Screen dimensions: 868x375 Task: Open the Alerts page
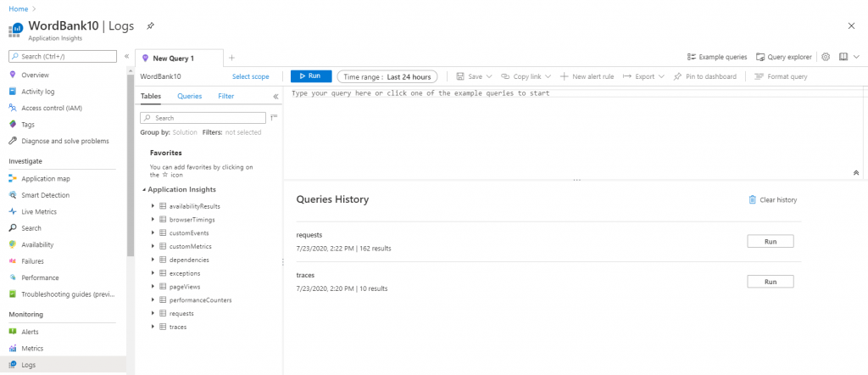click(x=30, y=332)
